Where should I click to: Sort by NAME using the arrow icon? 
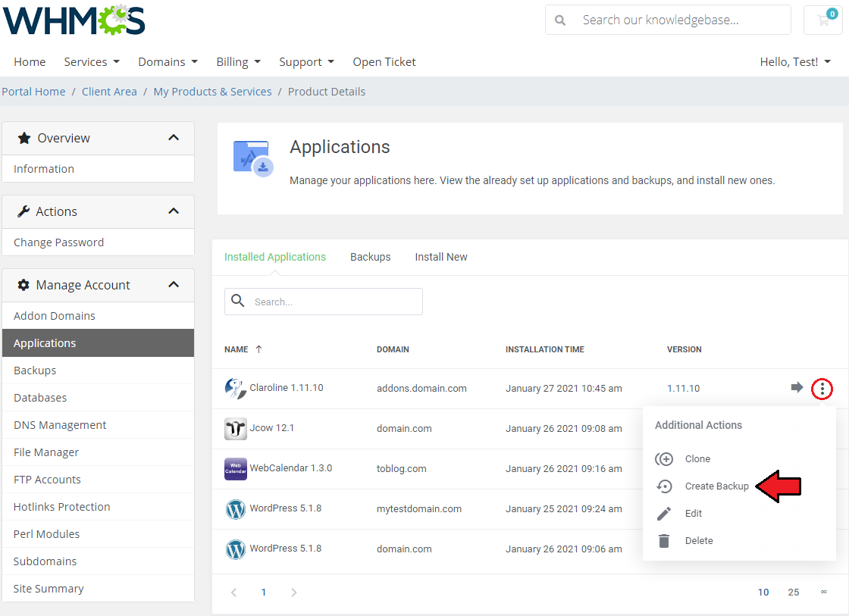[258, 350]
